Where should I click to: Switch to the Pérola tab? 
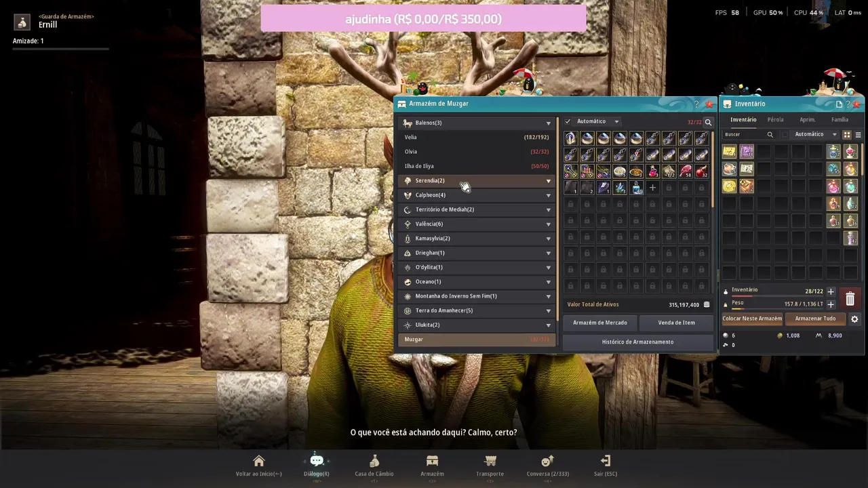775,120
